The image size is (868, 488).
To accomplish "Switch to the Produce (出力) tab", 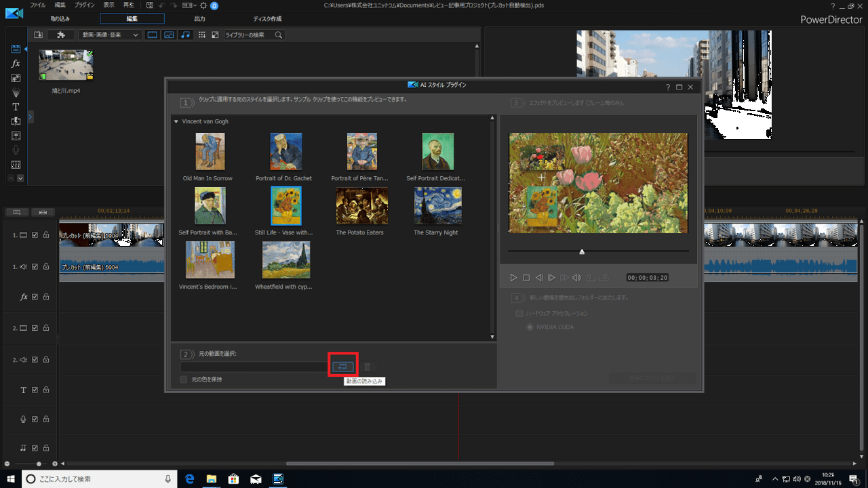I will coord(199,19).
